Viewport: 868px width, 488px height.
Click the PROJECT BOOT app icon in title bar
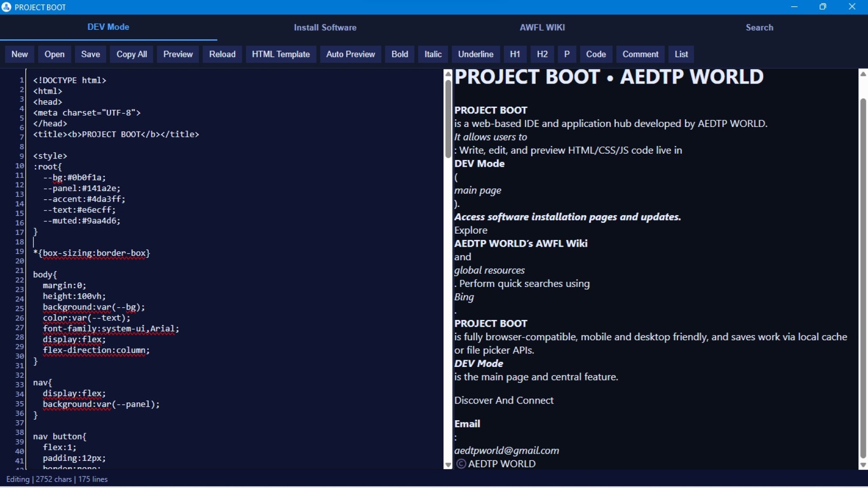(x=6, y=7)
